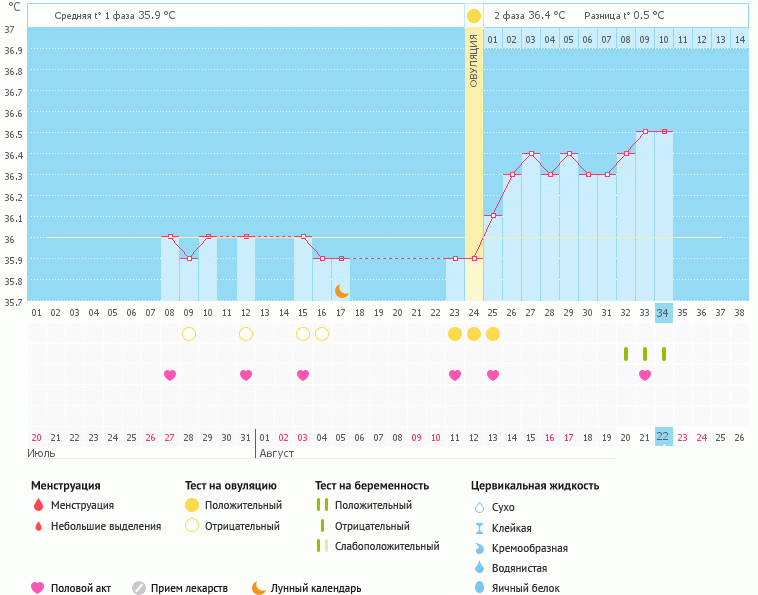Image resolution: width=758 pixels, height=595 pixels.
Task: Click the Положительный ovulation test legend label
Action: pyautogui.click(x=243, y=505)
